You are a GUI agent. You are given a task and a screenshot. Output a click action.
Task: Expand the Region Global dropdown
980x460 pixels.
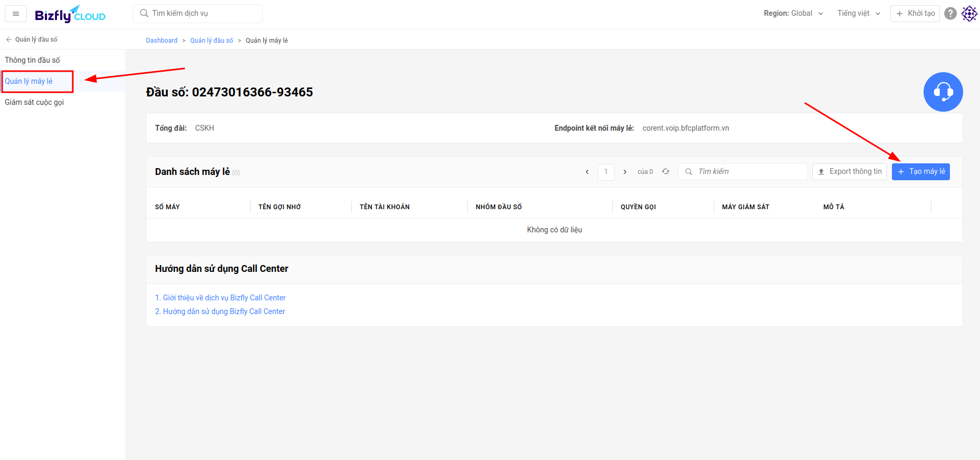[793, 13]
